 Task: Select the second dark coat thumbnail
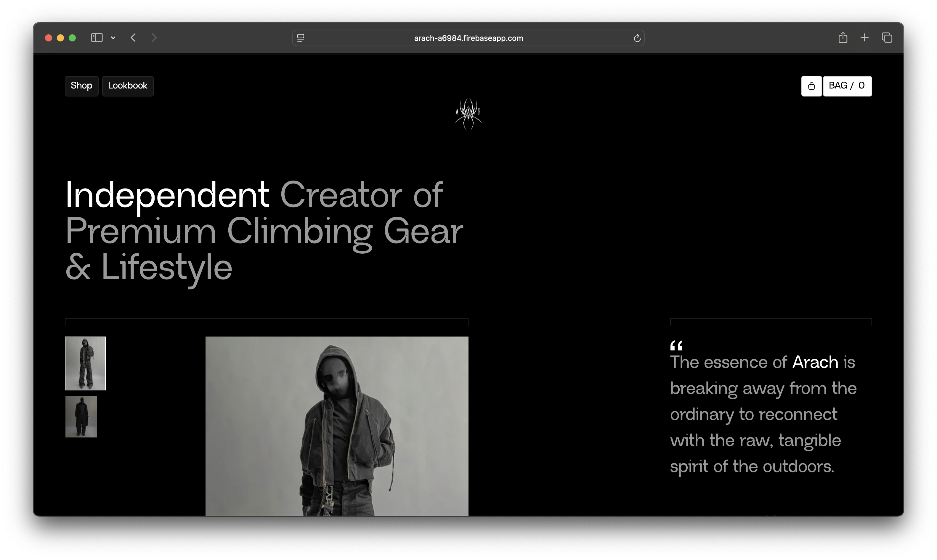point(81,416)
